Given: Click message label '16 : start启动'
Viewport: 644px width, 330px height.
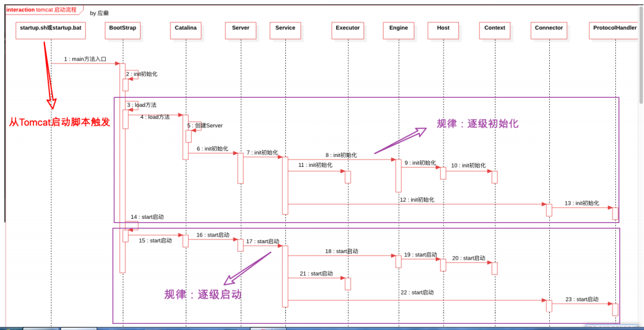Looking at the screenshot, I should 213,235.
